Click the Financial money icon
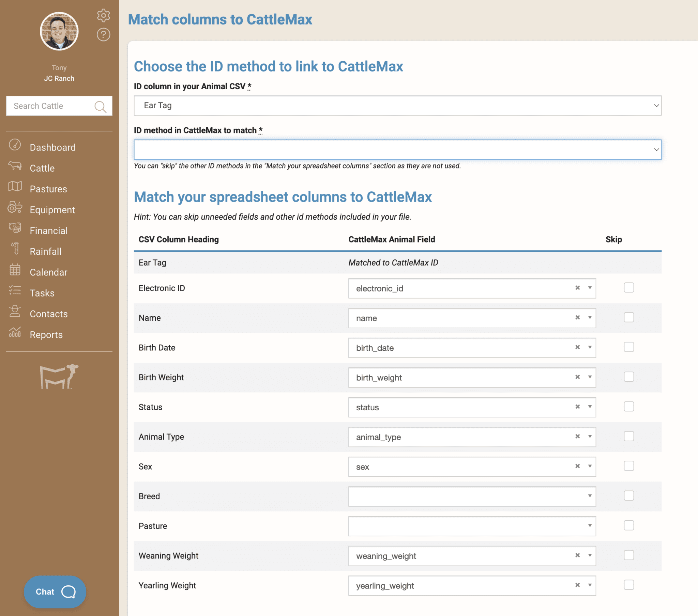 coord(15,228)
